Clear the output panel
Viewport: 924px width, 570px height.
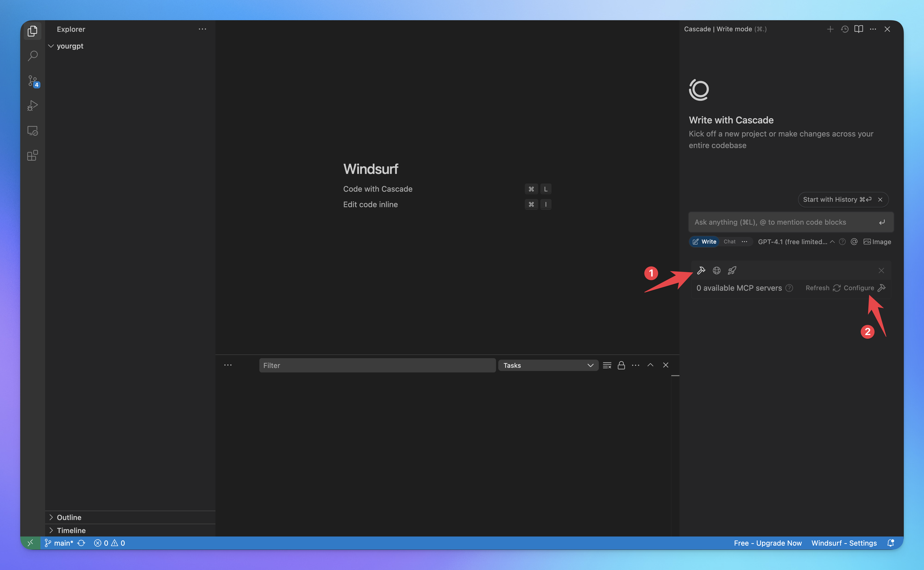(x=607, y=365)
